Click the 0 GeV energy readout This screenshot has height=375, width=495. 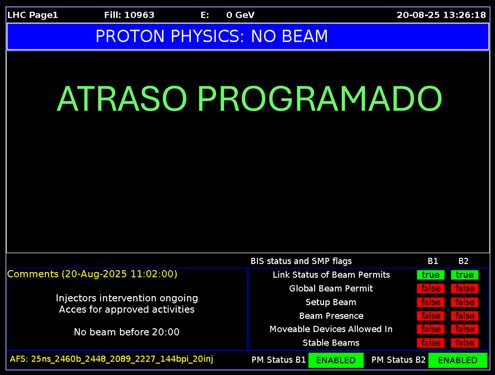240,15
